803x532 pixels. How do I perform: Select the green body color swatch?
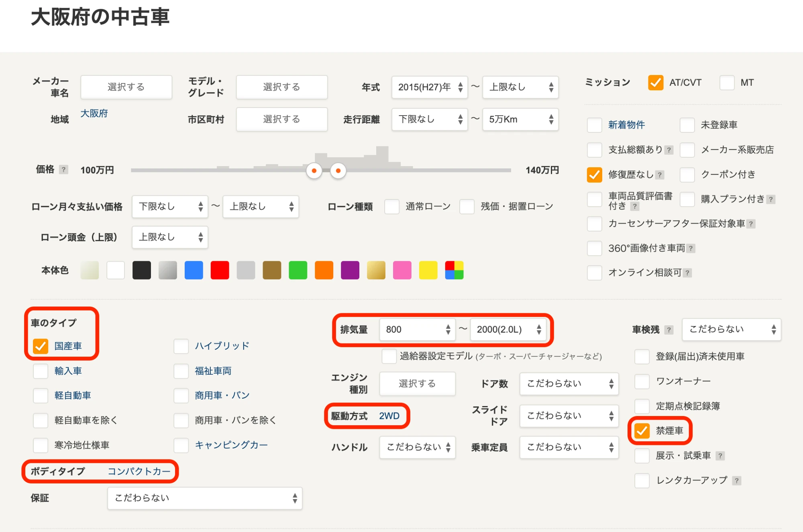pos(298,270)
